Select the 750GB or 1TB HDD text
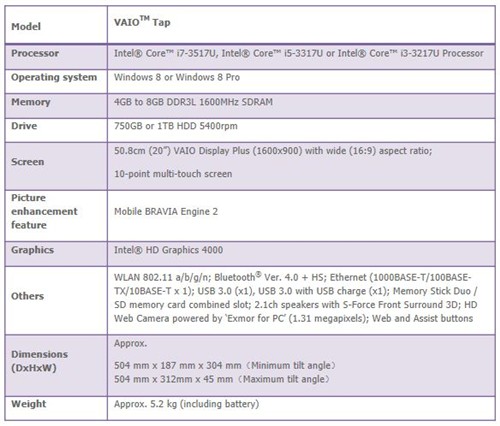Screen dimensions: 500x426 (x=176, y=126)
